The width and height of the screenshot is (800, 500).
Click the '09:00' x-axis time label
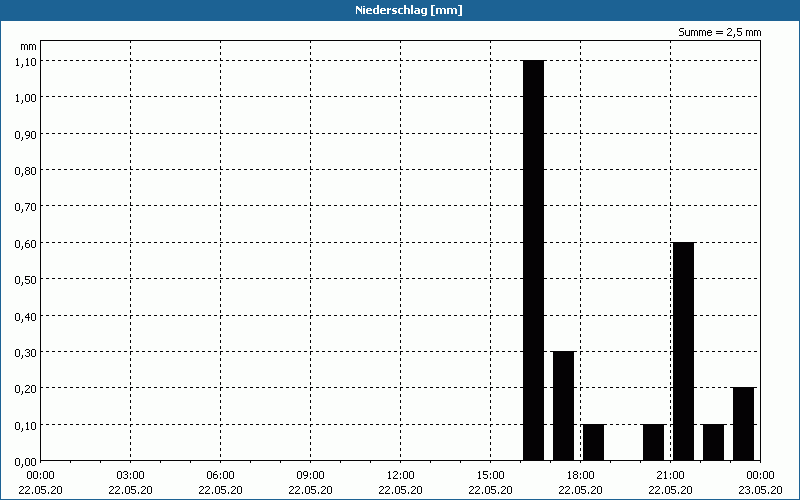(x=310, y=476)
